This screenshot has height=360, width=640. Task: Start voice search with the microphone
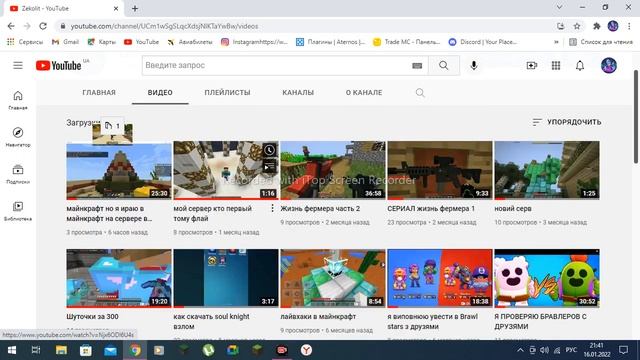point(473,65)
